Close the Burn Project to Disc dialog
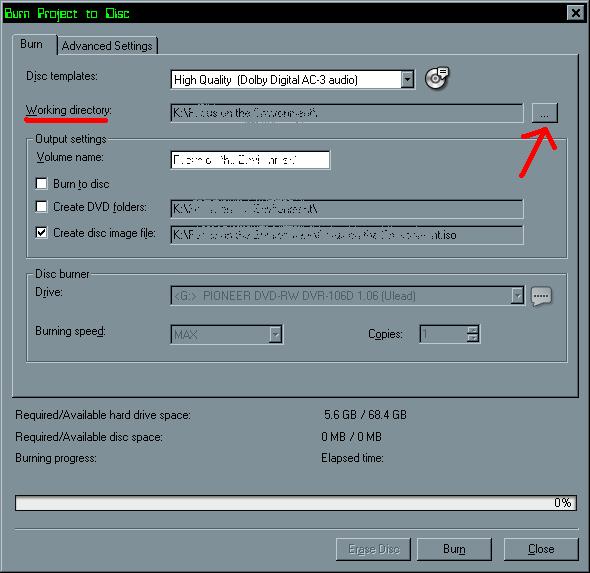 click(x=576, y=13)
